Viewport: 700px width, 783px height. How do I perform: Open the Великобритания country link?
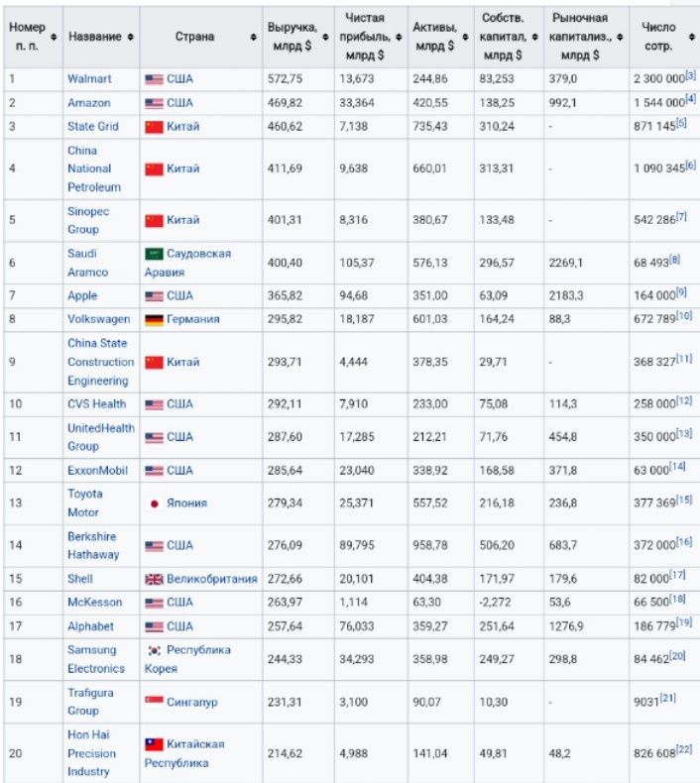(212, 579)
